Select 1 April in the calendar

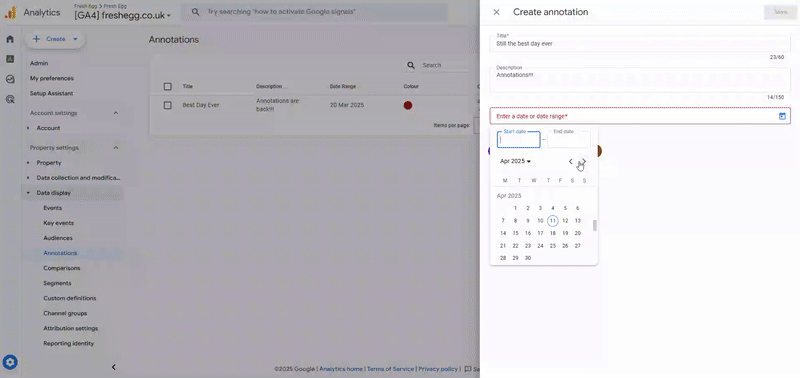[x=515, y=208]
